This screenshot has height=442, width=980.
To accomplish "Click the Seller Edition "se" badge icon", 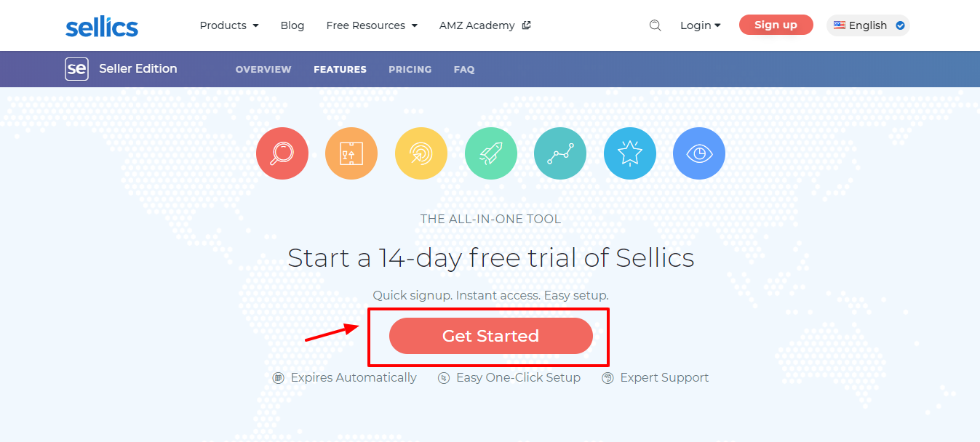I will pyautogui.click(x=76, y=68).
